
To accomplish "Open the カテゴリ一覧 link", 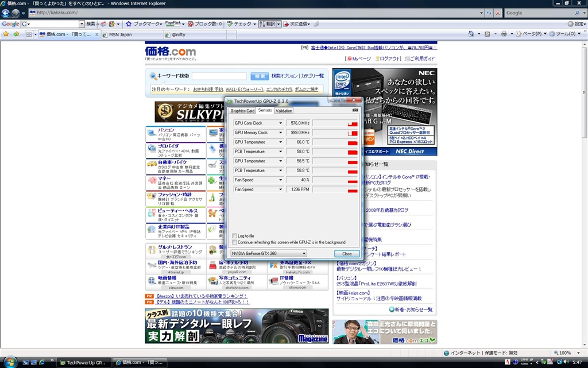I will click(x=312, y=76).
